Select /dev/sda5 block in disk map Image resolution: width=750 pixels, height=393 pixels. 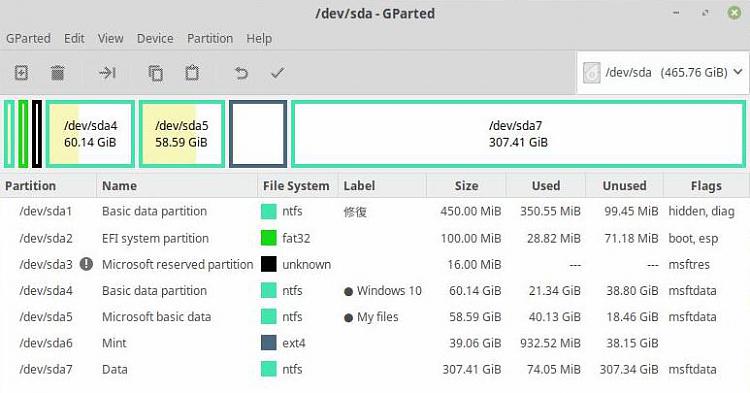point(182,134)
